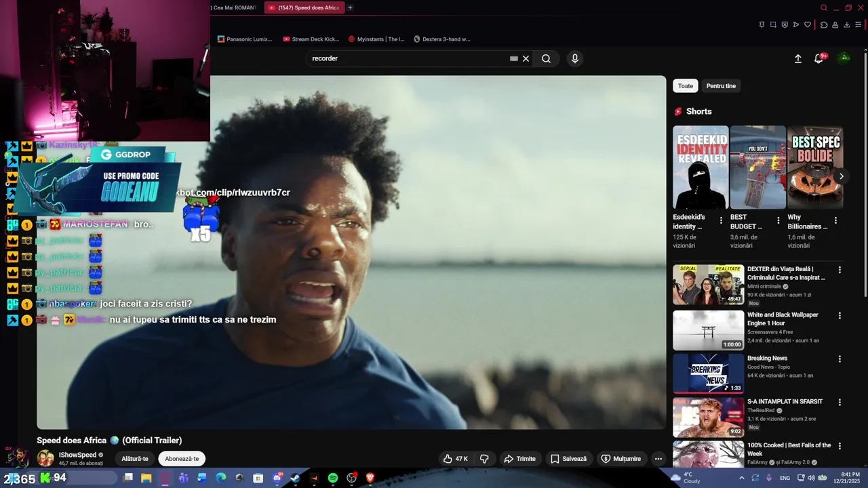
Task: Open the on-screen keyboard icon in search box
Action: click(514, 58)
